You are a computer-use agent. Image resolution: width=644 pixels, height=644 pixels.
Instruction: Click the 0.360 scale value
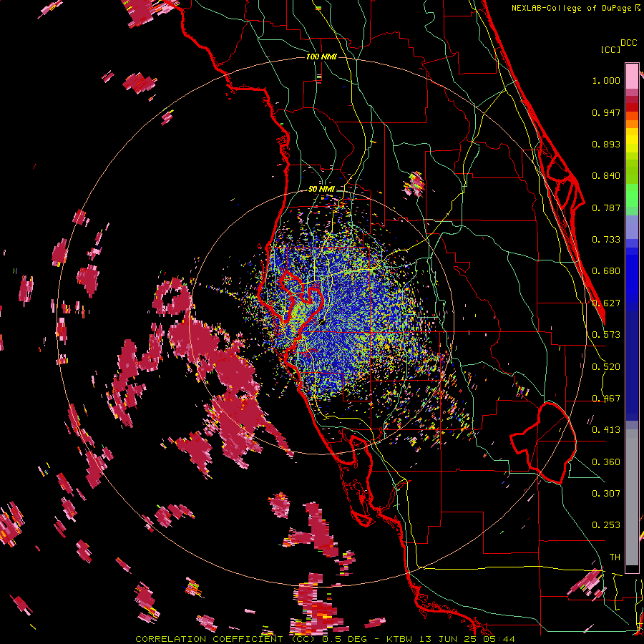click(x=606, y=462)
